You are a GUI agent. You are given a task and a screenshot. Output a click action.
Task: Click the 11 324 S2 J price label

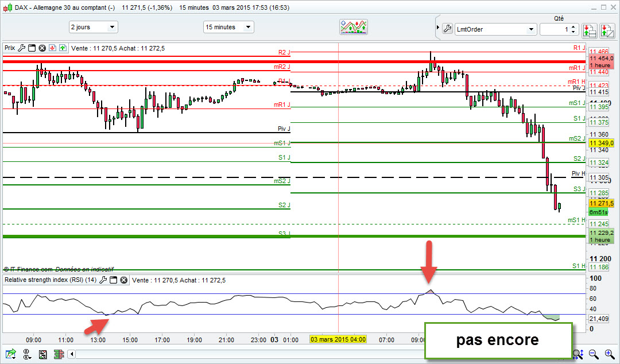(x=599, y=162)
